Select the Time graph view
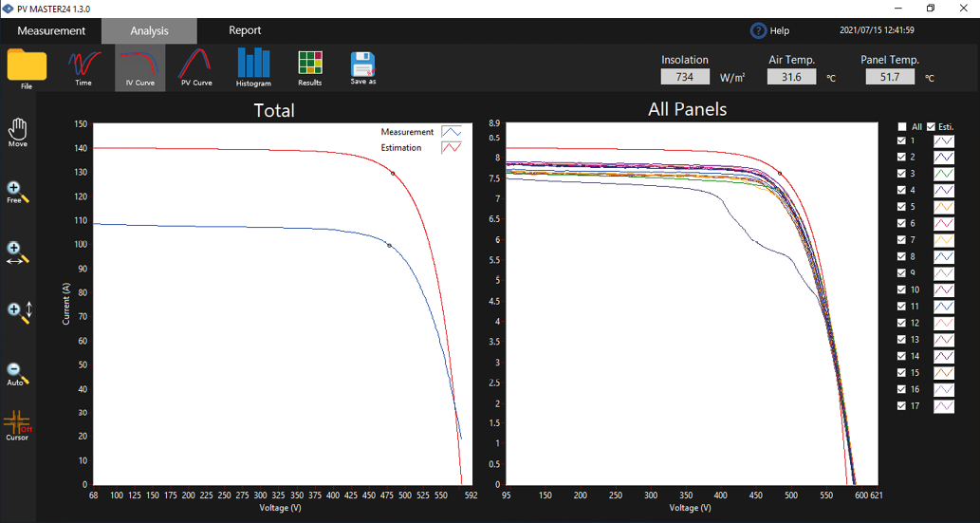 click(83, 65)
